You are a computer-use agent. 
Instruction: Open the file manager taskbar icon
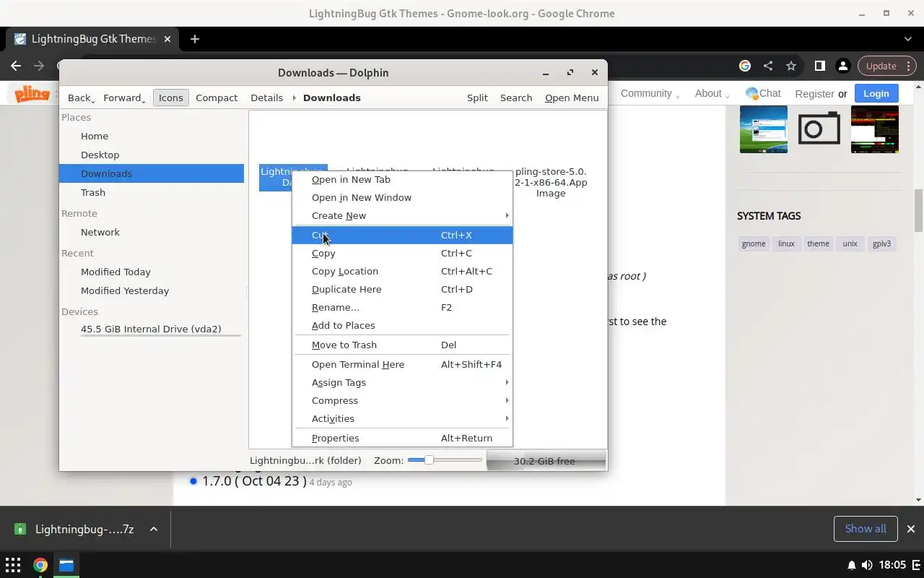tap(66, 565)
